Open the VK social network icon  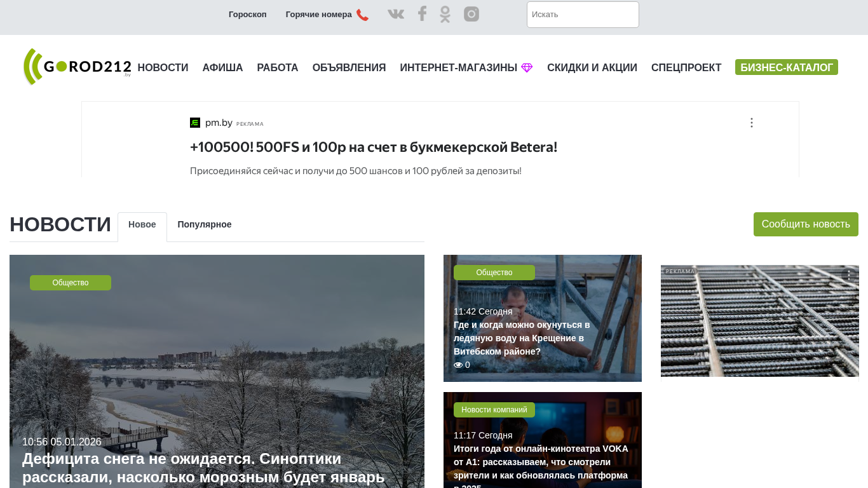tap(396, 14)
